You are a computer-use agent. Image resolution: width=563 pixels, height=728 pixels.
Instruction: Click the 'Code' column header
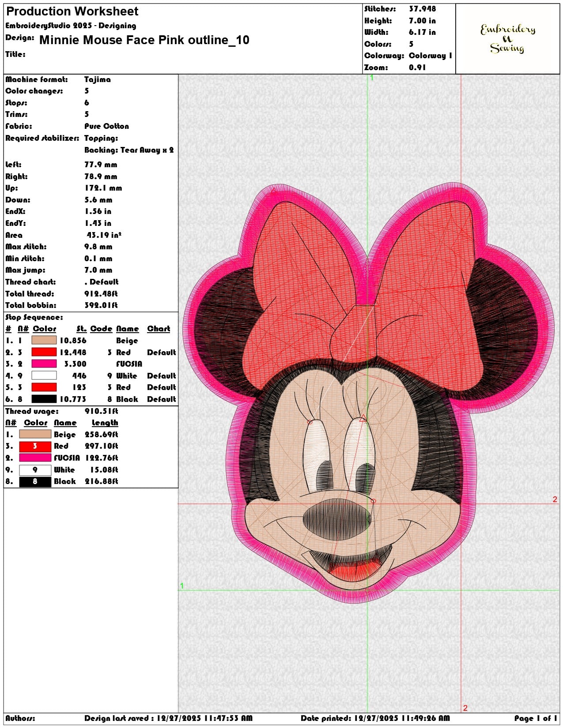pos(101,329)
